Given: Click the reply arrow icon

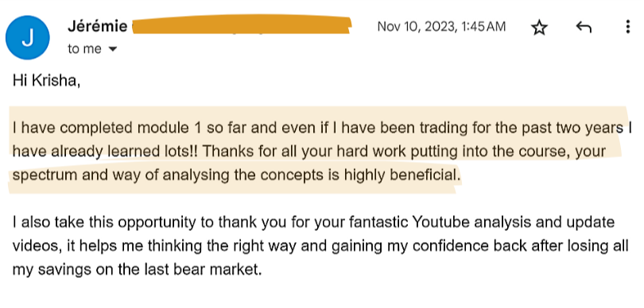Looking at the screenshot, I should pyautogui.click(x=584, y=28).
